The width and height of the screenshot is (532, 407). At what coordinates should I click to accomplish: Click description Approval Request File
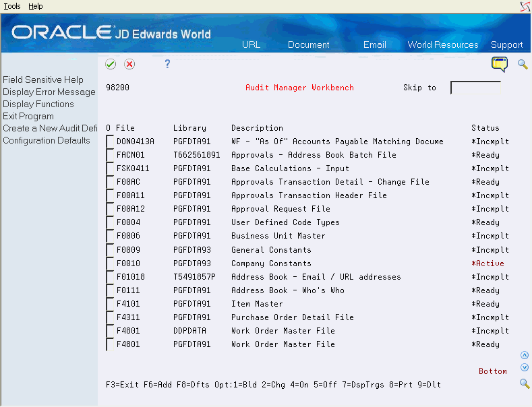point(280,209)
